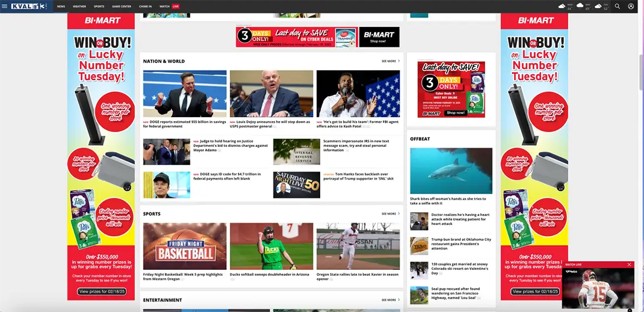Click See More for Entertainment section

[390, 300]
